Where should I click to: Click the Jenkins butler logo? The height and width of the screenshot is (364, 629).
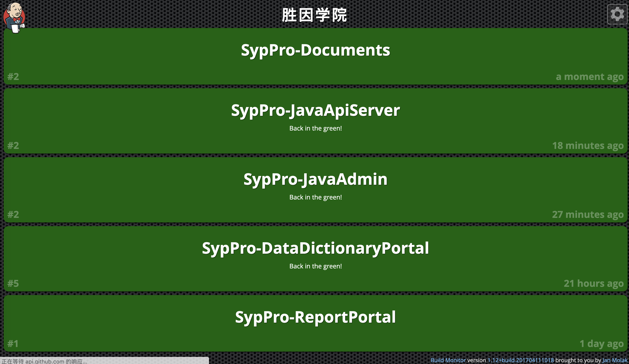click(x=14, y=17)
